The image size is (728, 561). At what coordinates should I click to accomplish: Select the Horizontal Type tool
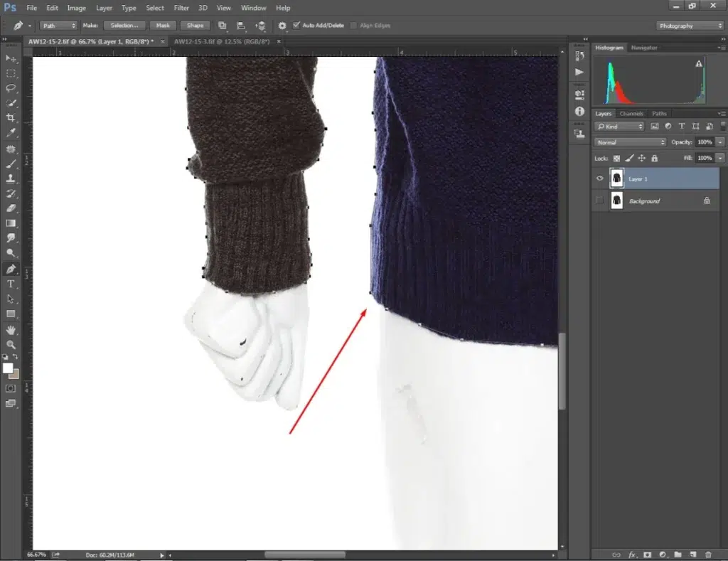point(11,284)
